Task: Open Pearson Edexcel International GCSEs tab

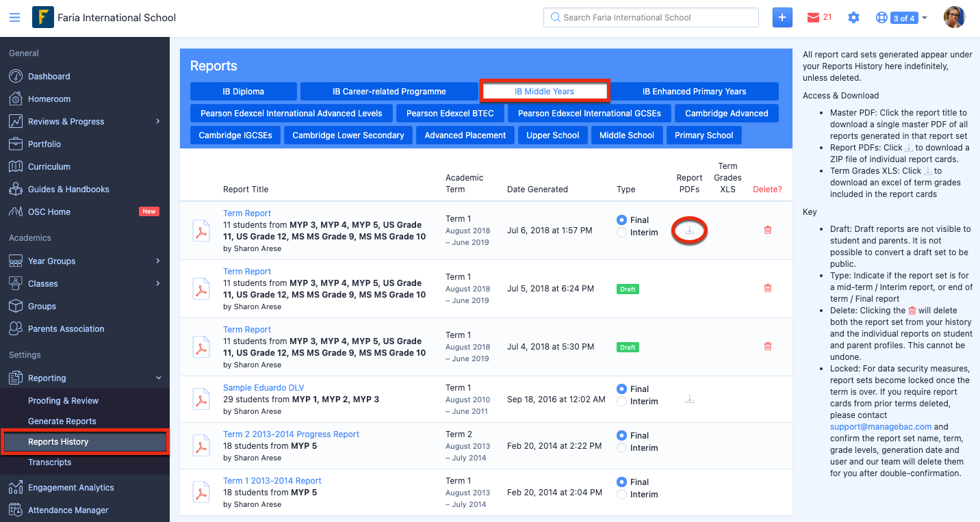Action: click(x=589, y=113)
